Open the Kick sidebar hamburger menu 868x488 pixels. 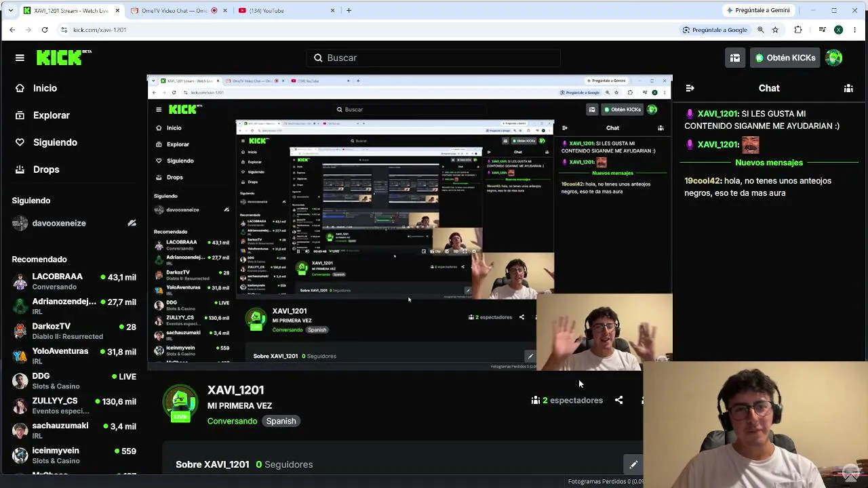[x=20, y=58]
